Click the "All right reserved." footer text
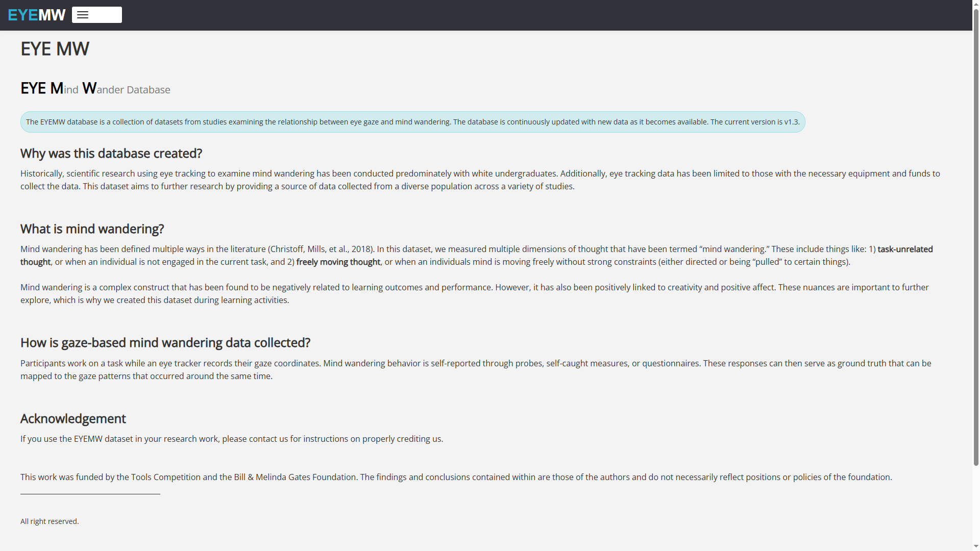 tap(50, 521)
